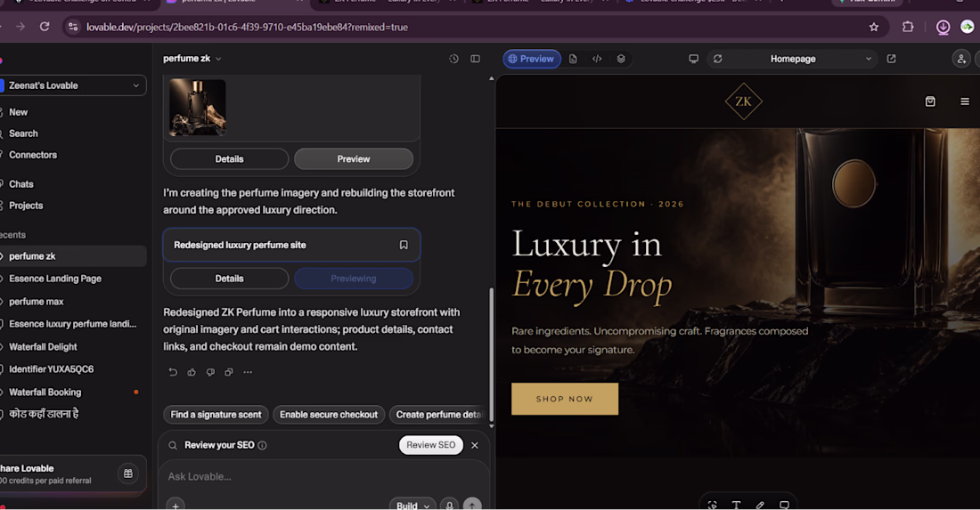
Task: Click the Review SEO button
Action: 431,445
